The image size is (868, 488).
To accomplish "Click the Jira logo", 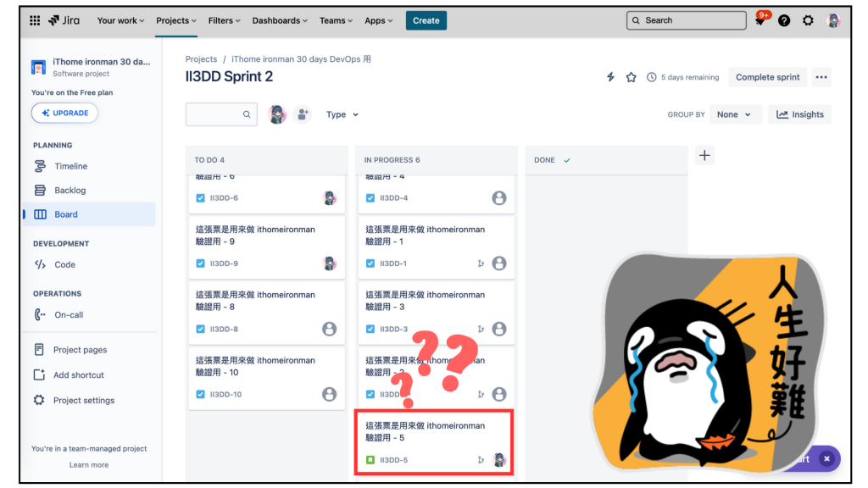I will [64, 20].
